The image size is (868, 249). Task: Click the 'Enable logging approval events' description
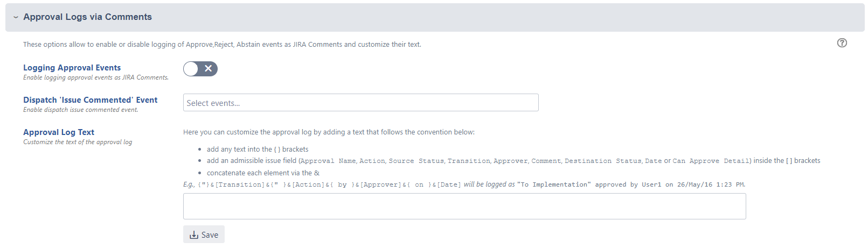(95, 77)
